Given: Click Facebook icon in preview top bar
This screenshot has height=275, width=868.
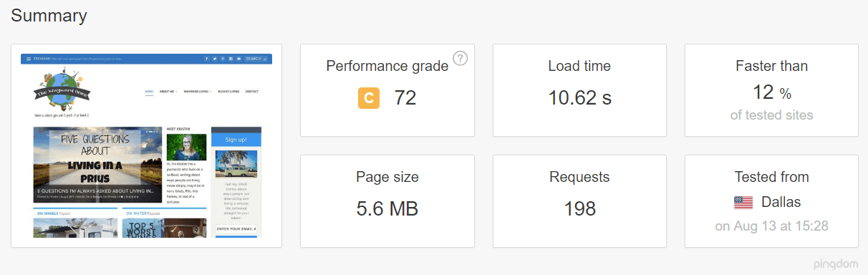Looking at the screenshot, I should tap(207, 59).
